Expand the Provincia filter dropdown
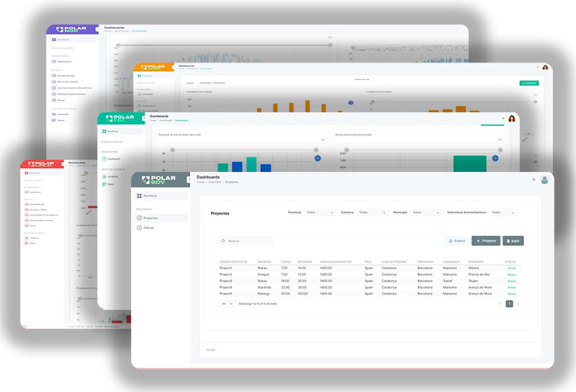The height and width of the screenshot is (392, 576). click(x=320, y=213)
